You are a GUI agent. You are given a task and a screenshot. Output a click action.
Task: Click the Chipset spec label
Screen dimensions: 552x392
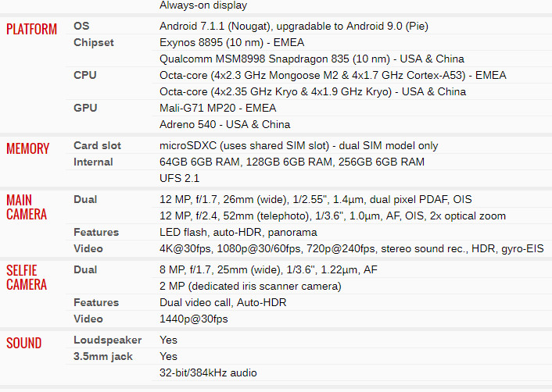coord(94,42)
